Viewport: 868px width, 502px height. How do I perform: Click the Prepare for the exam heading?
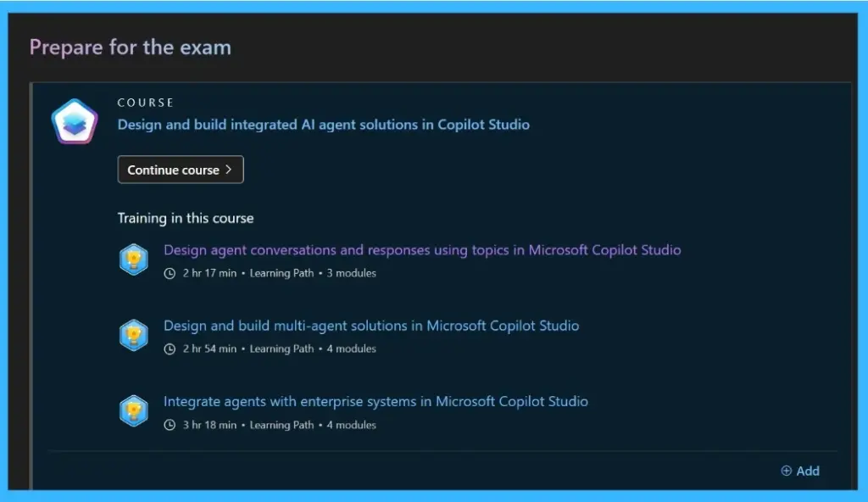click(x=130, y=47)
